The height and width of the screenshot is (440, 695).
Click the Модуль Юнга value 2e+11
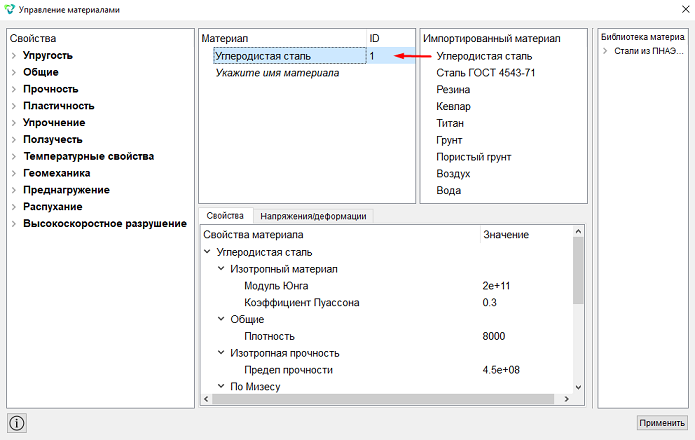[496, 286]
